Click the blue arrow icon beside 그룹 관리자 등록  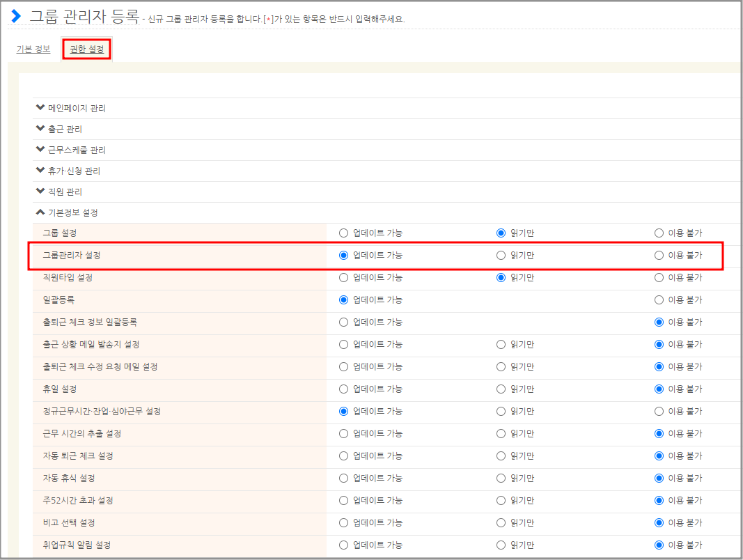[16, 17]
